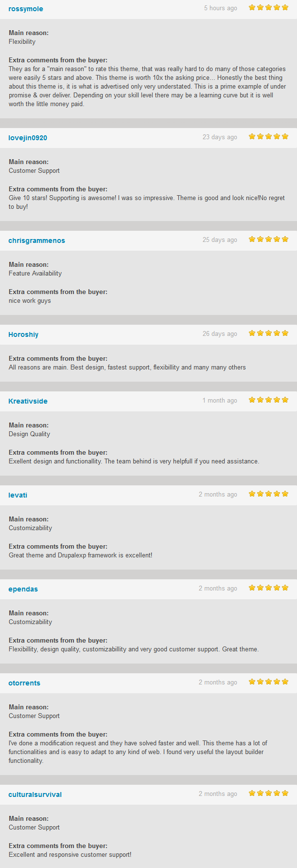Click the stars on Kreativside's review

click(269, 400)
